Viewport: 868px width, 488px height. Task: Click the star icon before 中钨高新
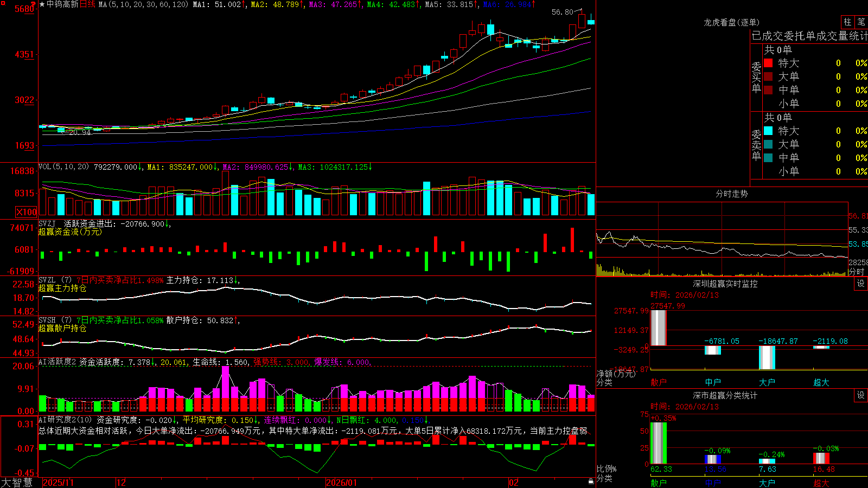tap(42, 4)
